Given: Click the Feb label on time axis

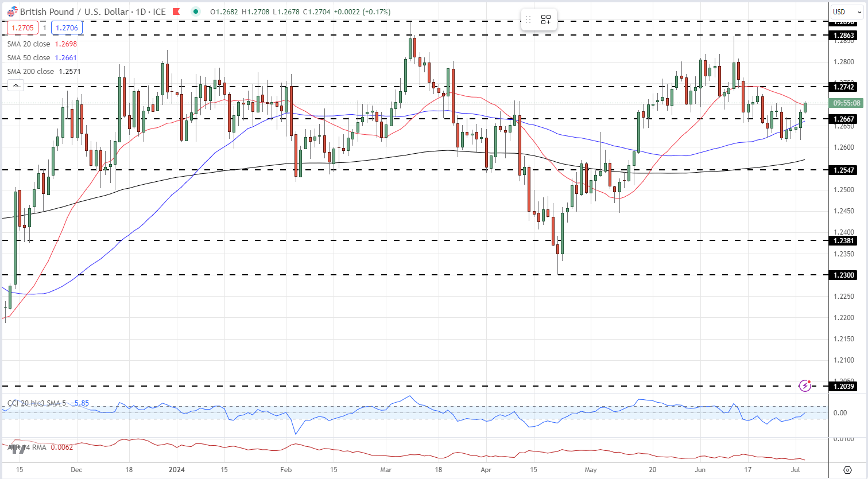Looking at the screenshot, I should 286,470.
